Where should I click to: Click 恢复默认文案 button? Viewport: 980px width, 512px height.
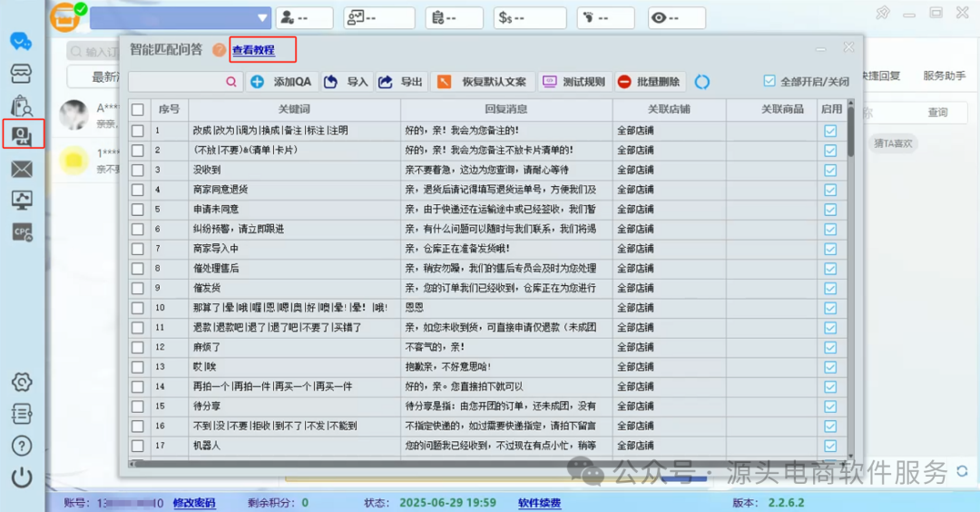(x=483, y=82)
